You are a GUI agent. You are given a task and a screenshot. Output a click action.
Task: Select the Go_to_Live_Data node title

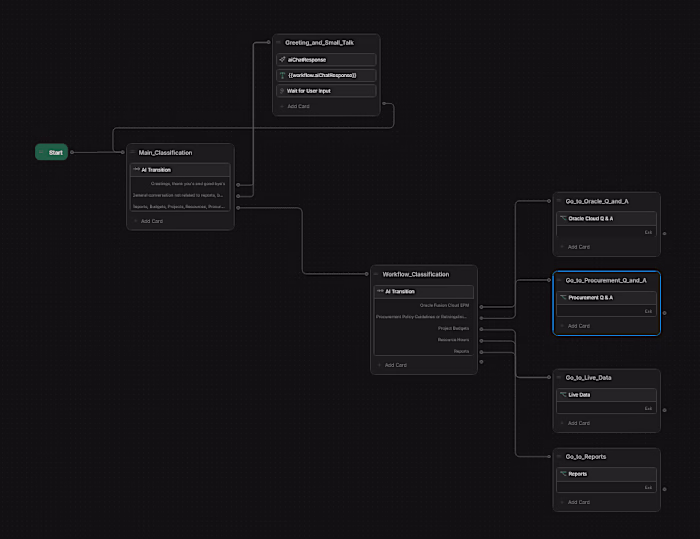coord(588,377)
